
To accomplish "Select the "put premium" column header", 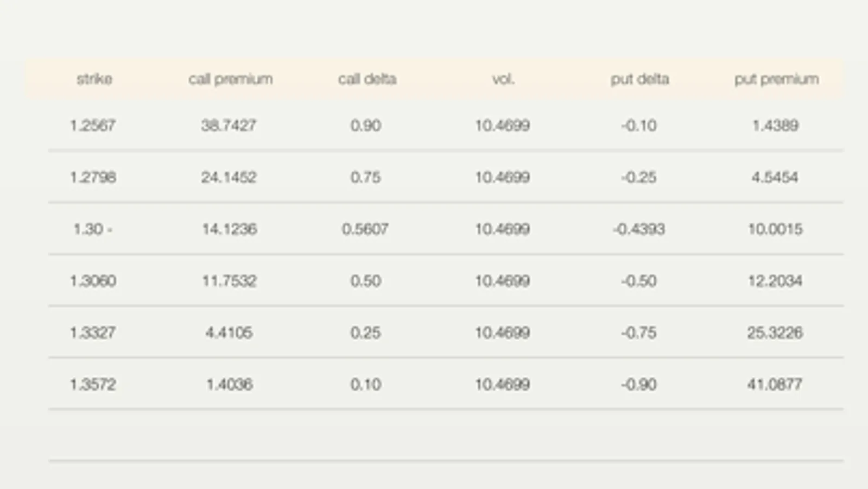I will [x=776, y=79].
